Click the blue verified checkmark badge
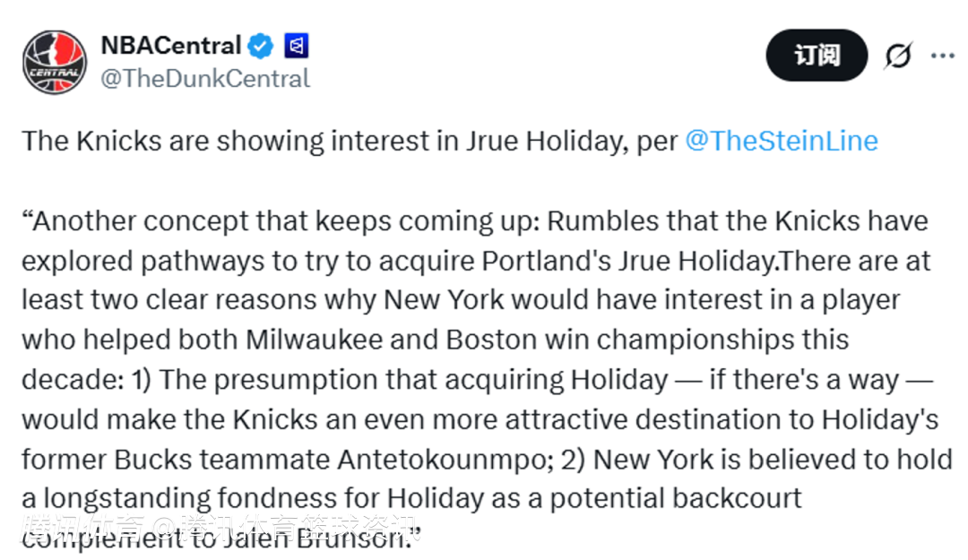The width and height of the screenshot is (968, 560). pos(262,45)
